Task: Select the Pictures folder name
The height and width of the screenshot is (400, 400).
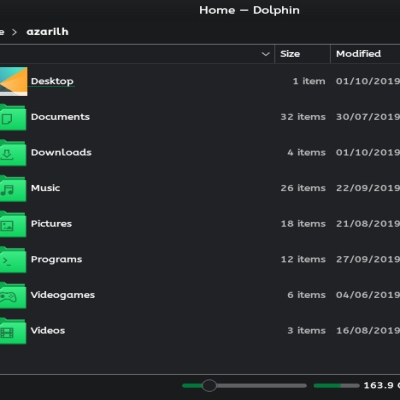Action: (x=51, y=224)
